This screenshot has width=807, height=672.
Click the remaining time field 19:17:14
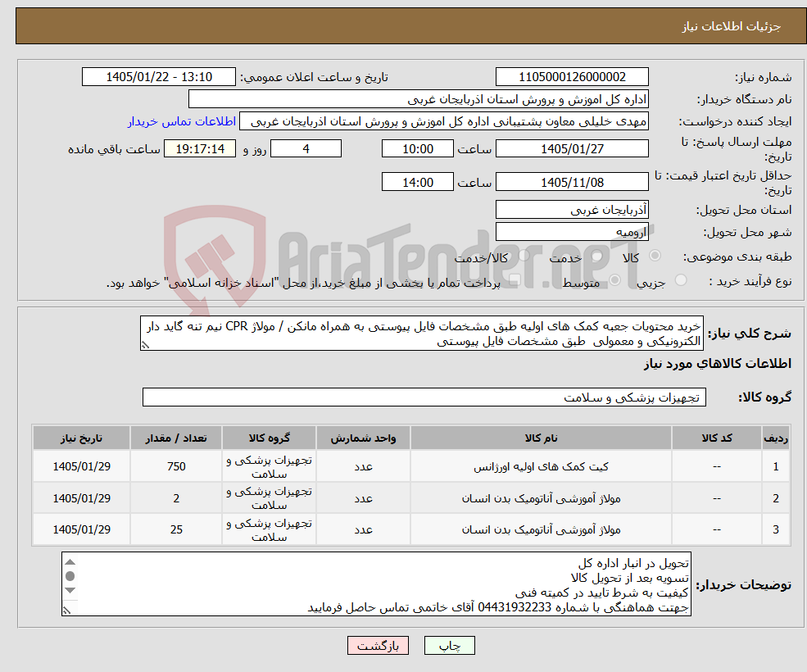(200, 149)
